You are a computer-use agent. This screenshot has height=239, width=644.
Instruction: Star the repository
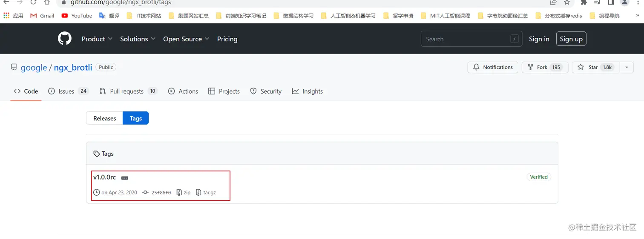[595, 67]
